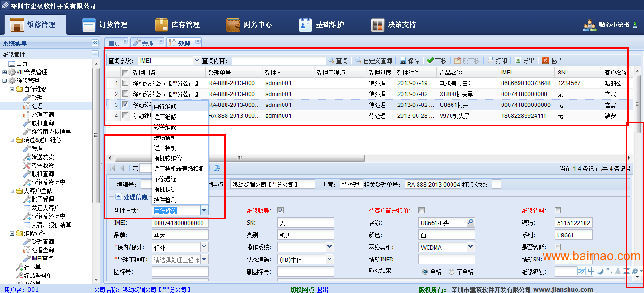Viewport: 644px width, 293px height.
Task: Toggle the 维修收费 checkbox
Action: pos(281,211)
